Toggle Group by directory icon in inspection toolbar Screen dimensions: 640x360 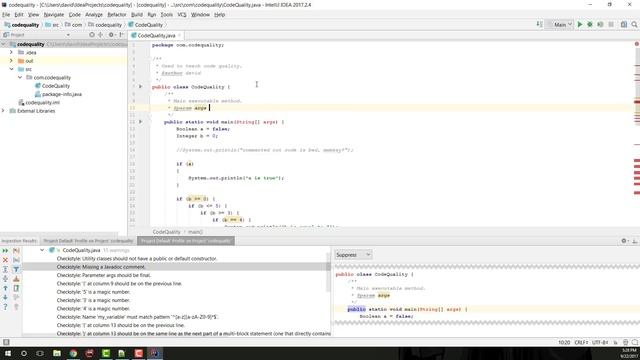click(x=16, y=260)
